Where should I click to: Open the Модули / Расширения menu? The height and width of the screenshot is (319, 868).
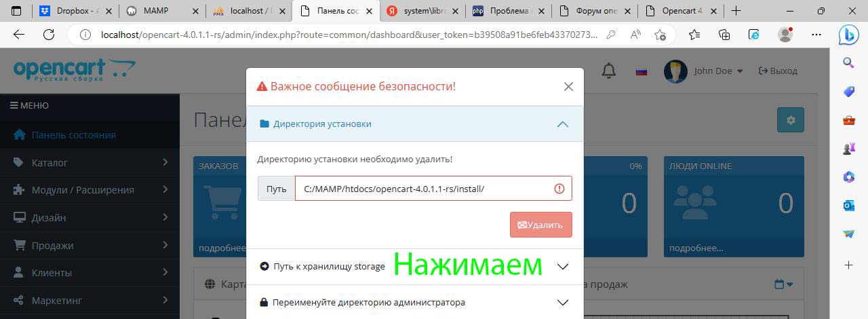pos(90,190)
